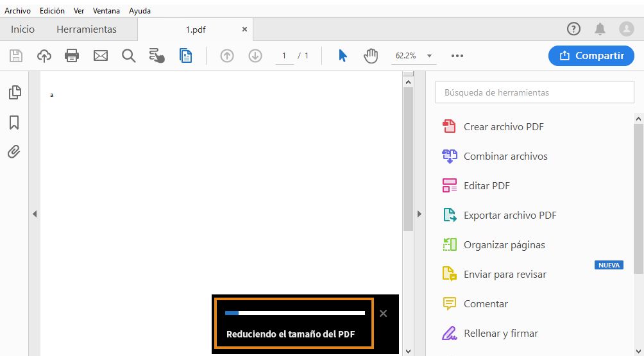Open the Bookmarks panel icon
Viewport: 644px width, 356px height.
pyautogui.click(x=14, y=123)
